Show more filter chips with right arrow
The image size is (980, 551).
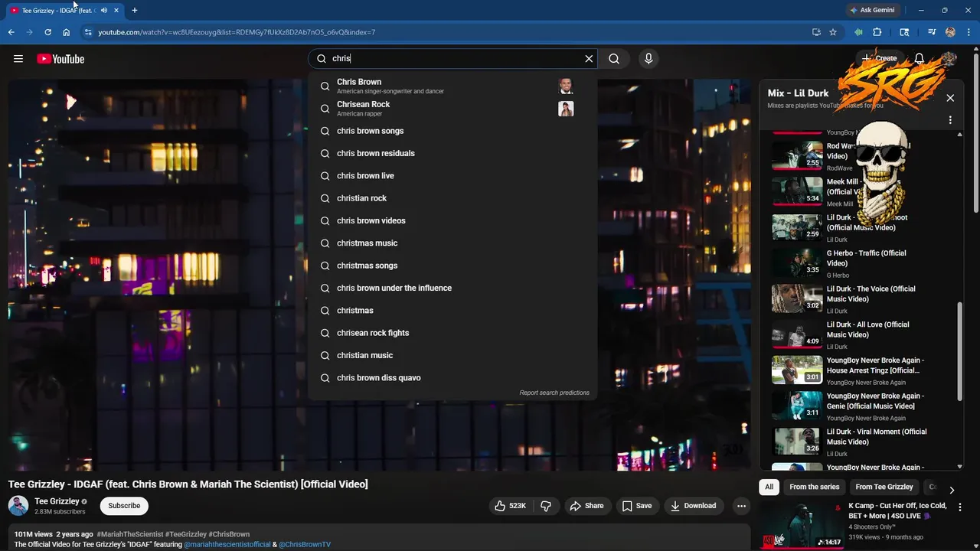coord(952,490)
